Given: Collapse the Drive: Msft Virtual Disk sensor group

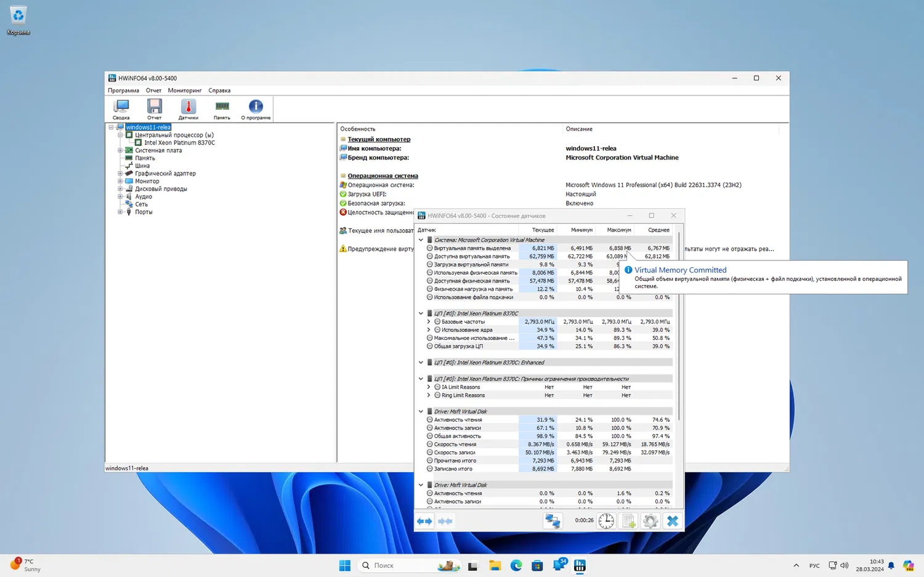Looking at the screenshot, I should click(421, 411).
